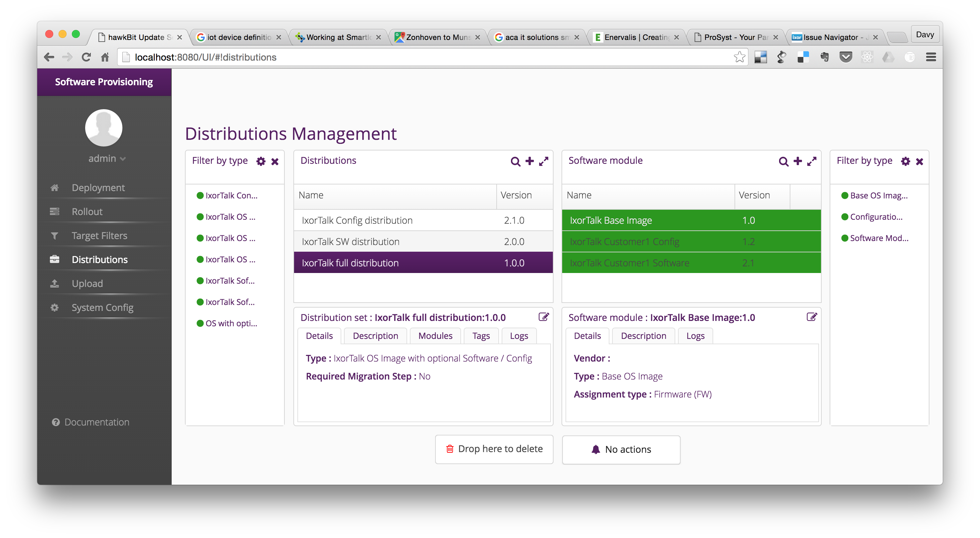Open the Rollout view
980x538 pixels.
[x=87, y=211]
